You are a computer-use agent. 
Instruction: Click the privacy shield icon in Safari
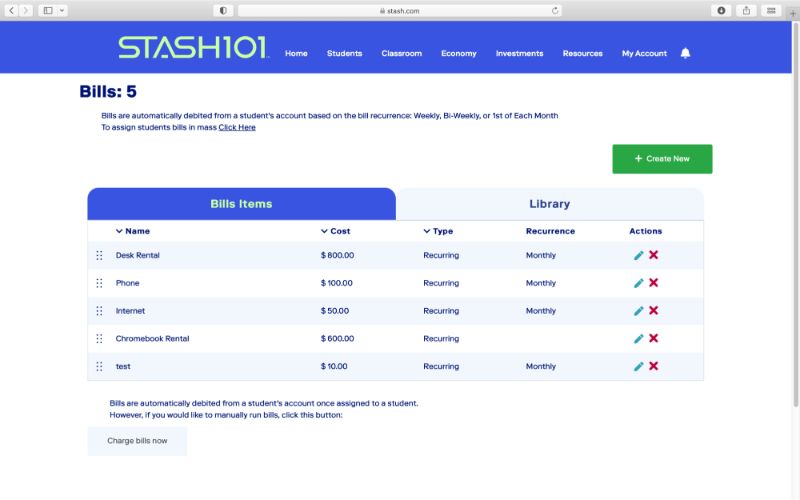(223, 10)
